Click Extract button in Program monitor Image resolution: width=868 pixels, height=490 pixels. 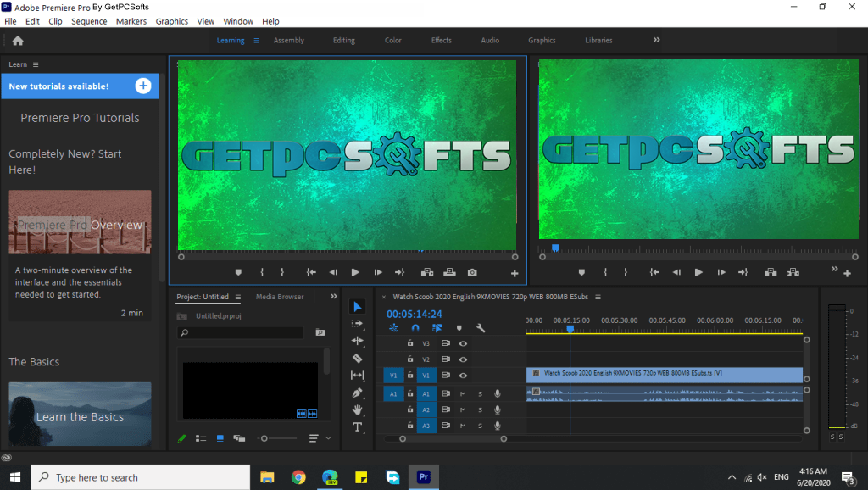tap(793, 272)
